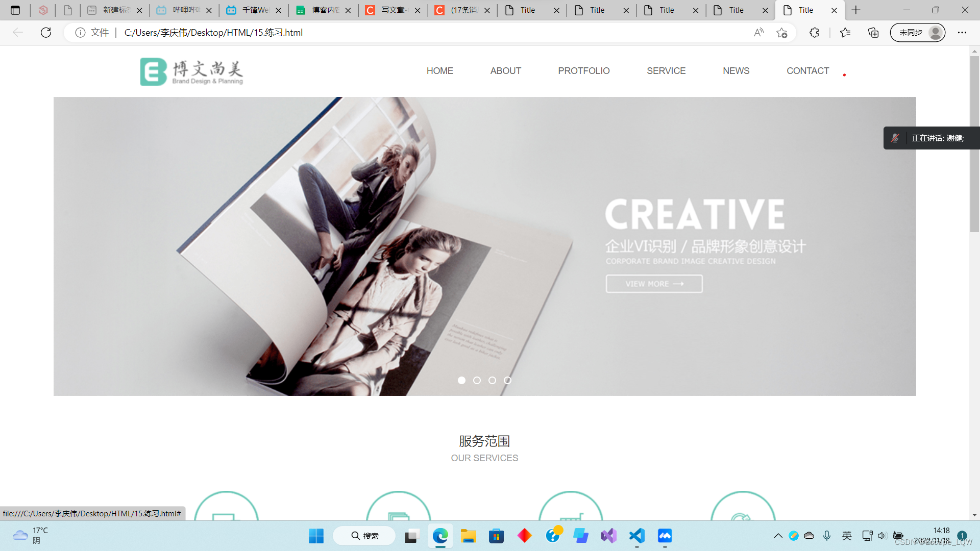Open the tab actions menu icon
This screenshot has width=980, height=551.
pyautogui.click(x=15, y=10)
